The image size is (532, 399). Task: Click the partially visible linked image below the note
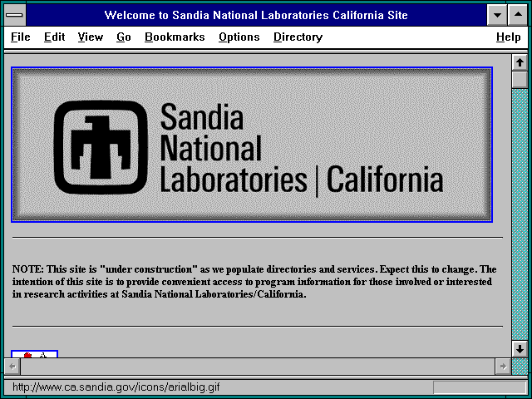(35, 354)
